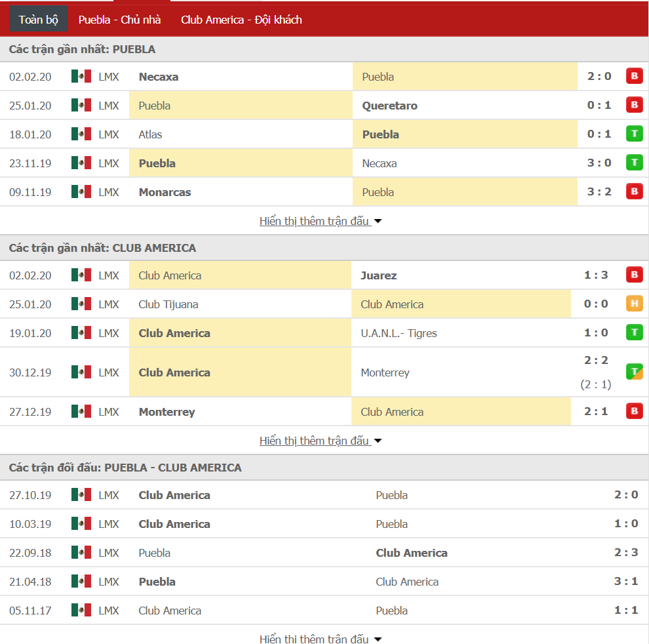Expand more Puebla matches link
This screenshot has height=644, width=649.
(x=321, y=221)
